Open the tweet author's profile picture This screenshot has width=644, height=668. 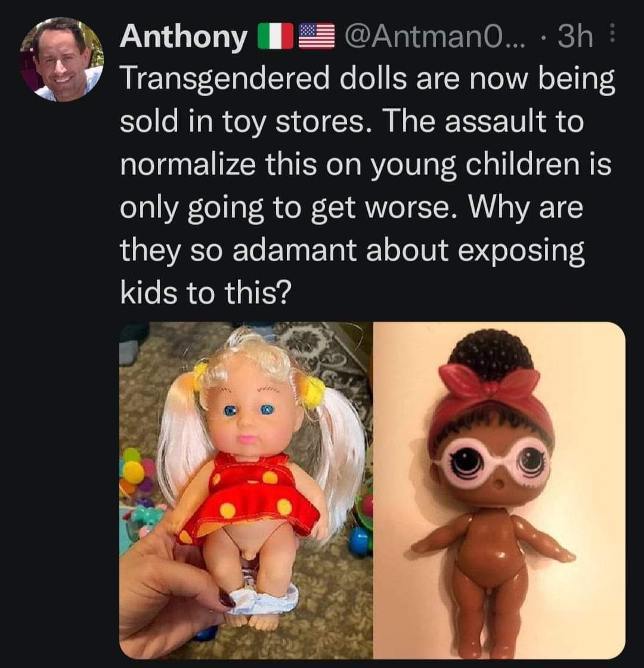[x=61, y=60]
